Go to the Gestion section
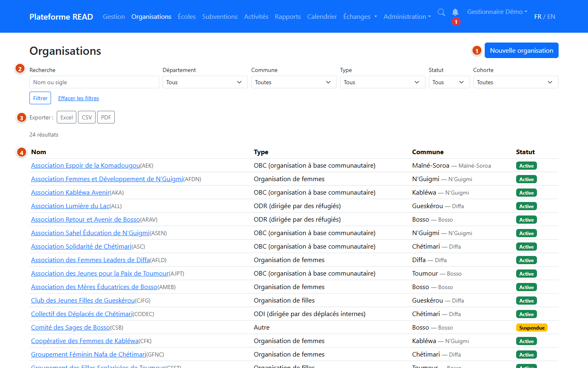The height and width of the screenshot is (368, 588). [x=114, y=16]
